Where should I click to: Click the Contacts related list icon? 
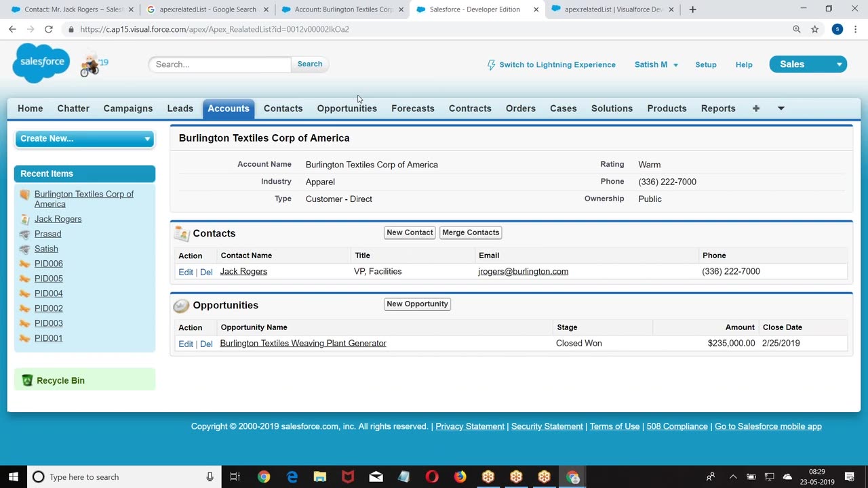182,233
